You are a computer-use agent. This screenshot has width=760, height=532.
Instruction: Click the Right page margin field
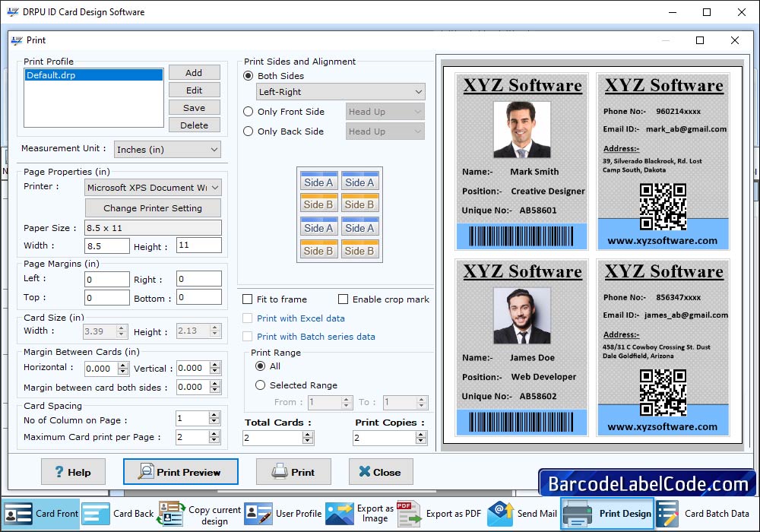tap(198, 279)
